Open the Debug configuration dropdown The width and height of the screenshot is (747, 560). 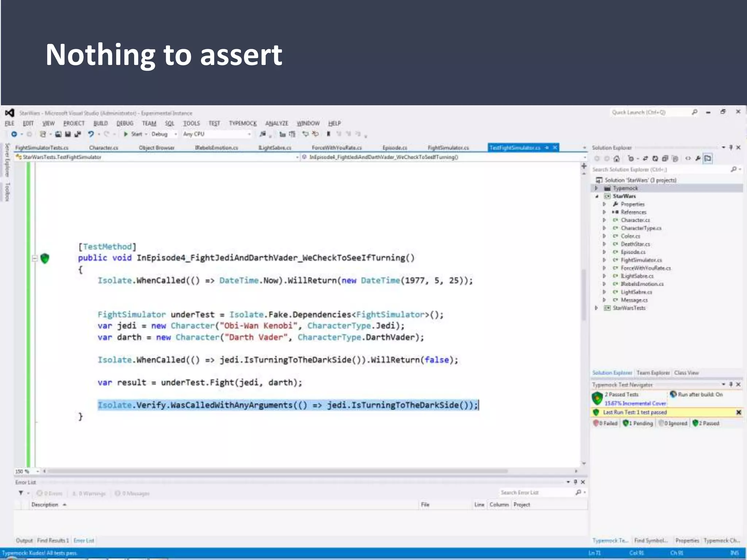tap(164, 134)
